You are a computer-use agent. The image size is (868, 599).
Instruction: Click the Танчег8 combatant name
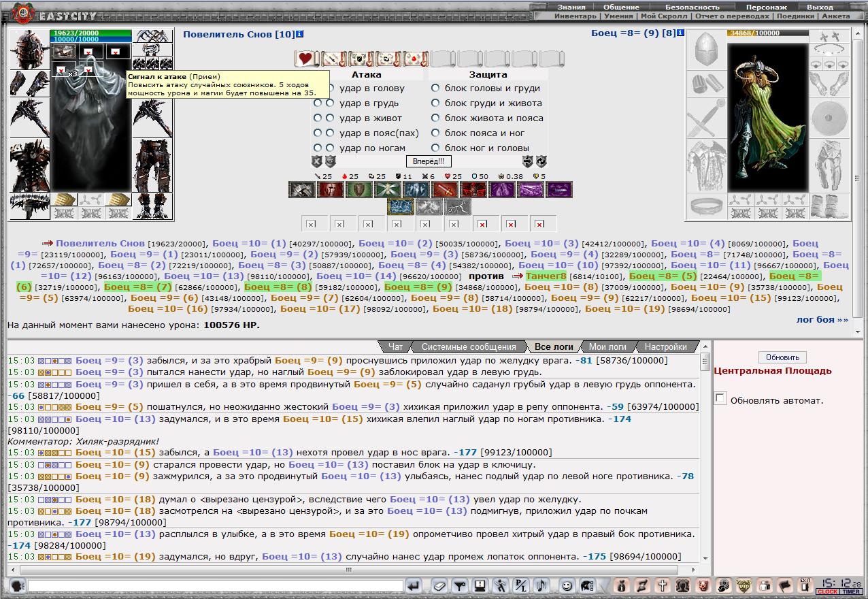coord(546,276)
